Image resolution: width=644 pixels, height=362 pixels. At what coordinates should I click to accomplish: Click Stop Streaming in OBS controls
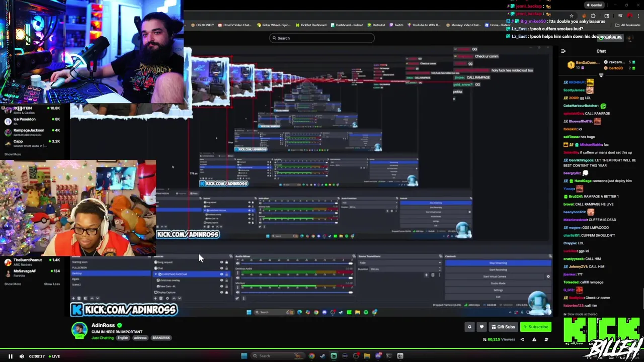[x=498, y=263]
